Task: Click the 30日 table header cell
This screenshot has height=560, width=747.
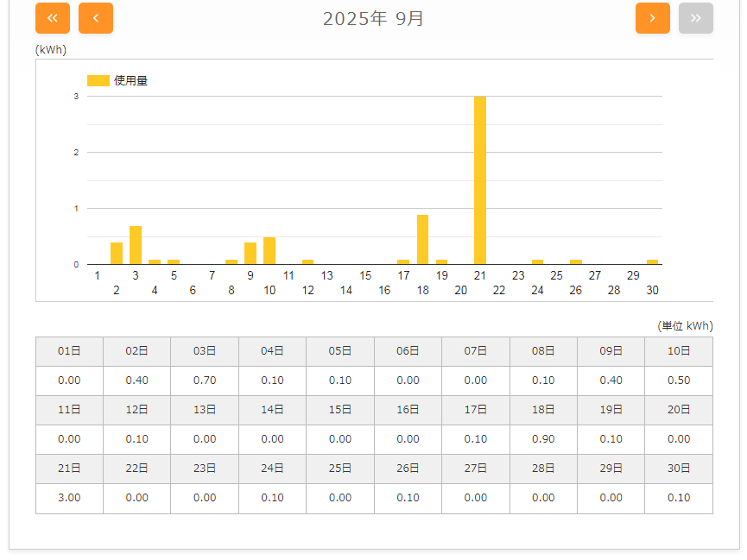Action: (x=679, y=469)
